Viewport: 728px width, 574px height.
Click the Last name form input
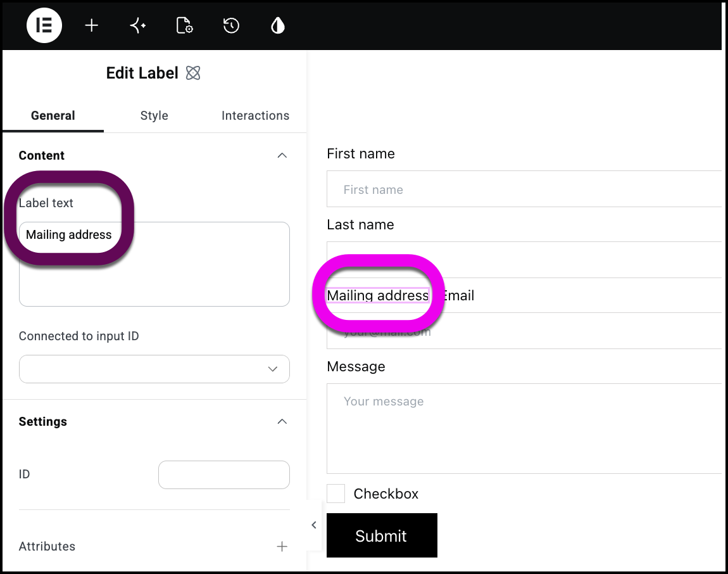click(524, 259)
